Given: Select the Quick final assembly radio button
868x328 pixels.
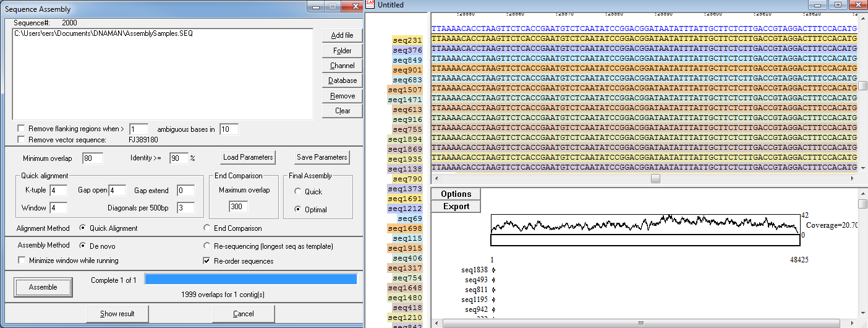Looking at the screenshot, I should pyautogui.click(x=298, y=192).
